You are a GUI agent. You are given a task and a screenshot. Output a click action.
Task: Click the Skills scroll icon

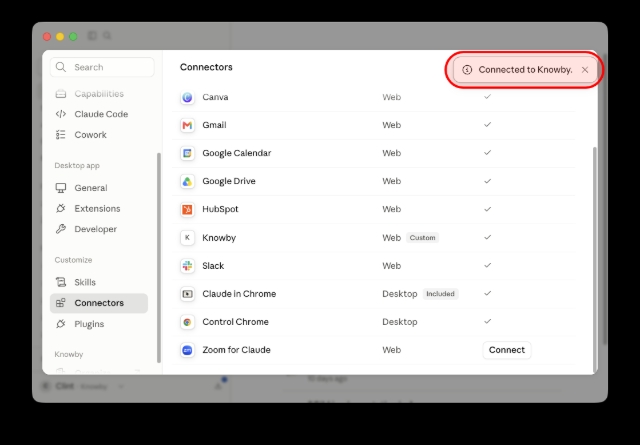tap(61, 282)
